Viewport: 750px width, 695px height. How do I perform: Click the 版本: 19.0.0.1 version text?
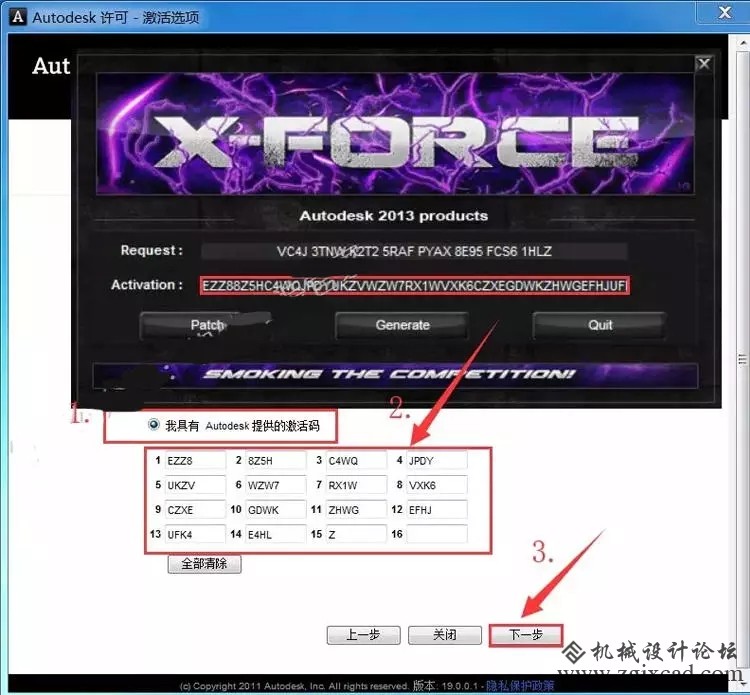(x=445, y=685)
